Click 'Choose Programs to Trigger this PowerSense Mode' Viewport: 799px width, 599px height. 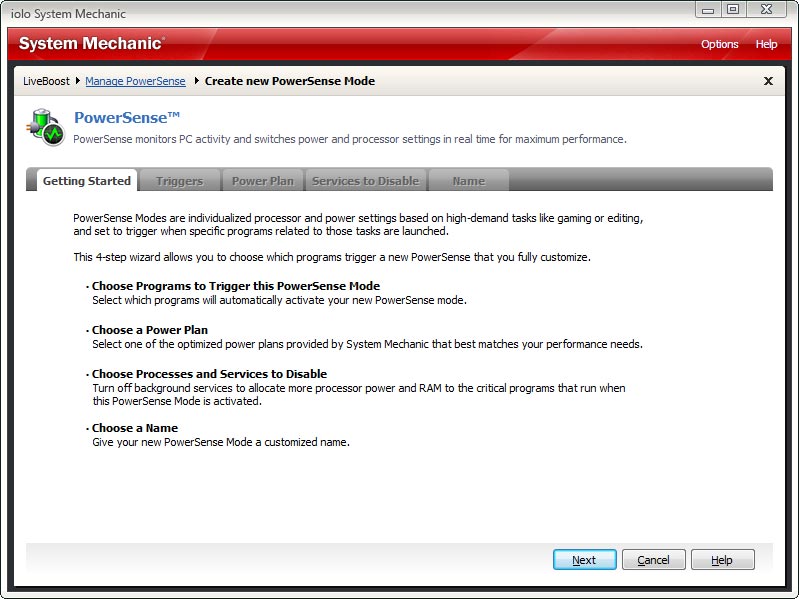[236, 286]
